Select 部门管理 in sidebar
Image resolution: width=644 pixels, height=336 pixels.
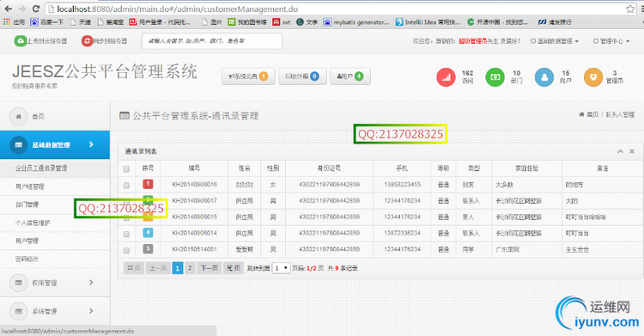(x=27, y=205)
